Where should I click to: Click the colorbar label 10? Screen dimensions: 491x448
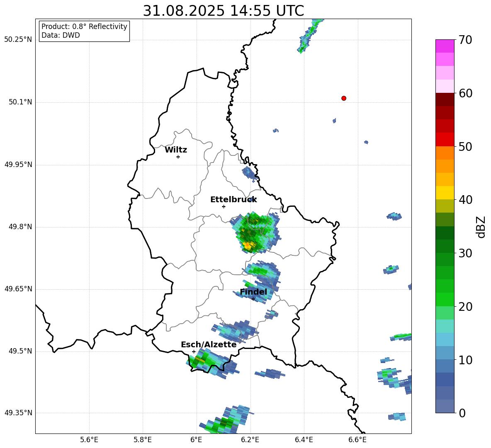(x=465, y=360)
